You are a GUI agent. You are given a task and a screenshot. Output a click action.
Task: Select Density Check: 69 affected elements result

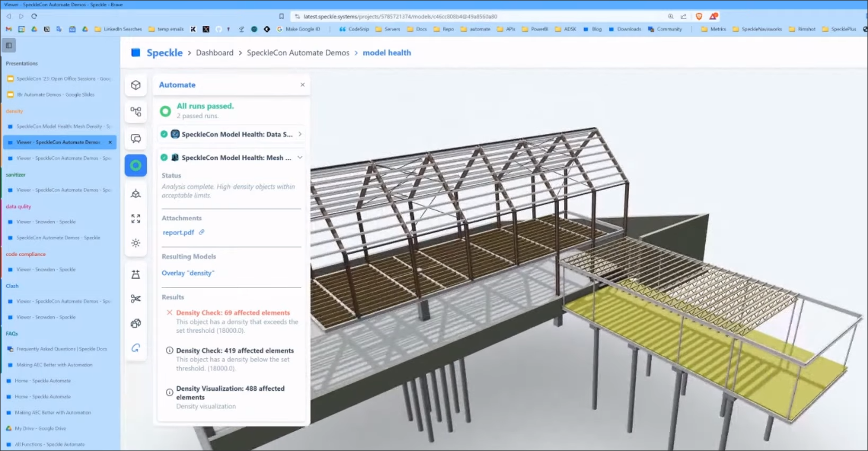pos(233,321)
